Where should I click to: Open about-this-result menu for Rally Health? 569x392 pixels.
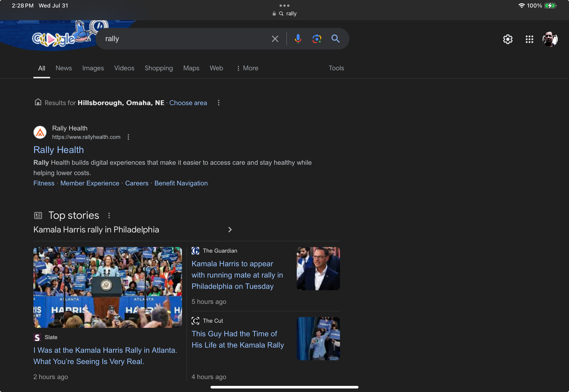[x=128, y=137]
